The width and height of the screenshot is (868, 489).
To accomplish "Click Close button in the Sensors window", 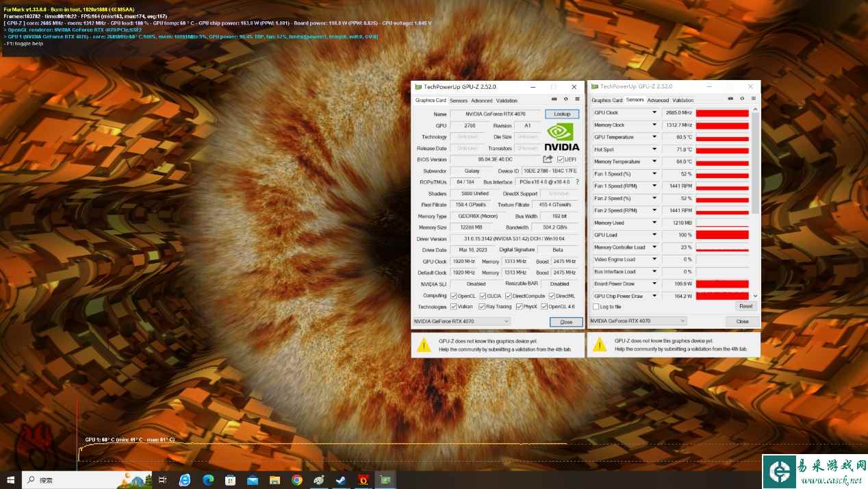I will click(x=742, y=321).
